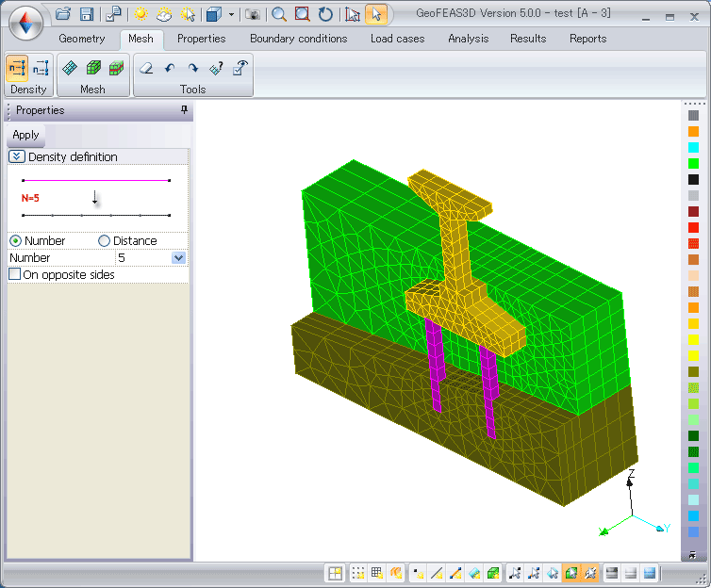Switch to the Geometry tab
Image resolution: width=711 pixels, height=588 pixels.
point(82,39)
